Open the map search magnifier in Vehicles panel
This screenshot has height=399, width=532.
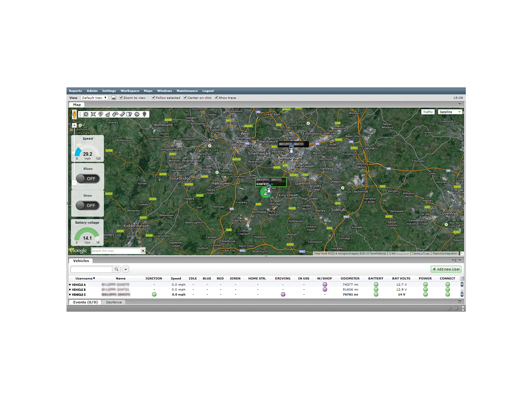(116, 269)
